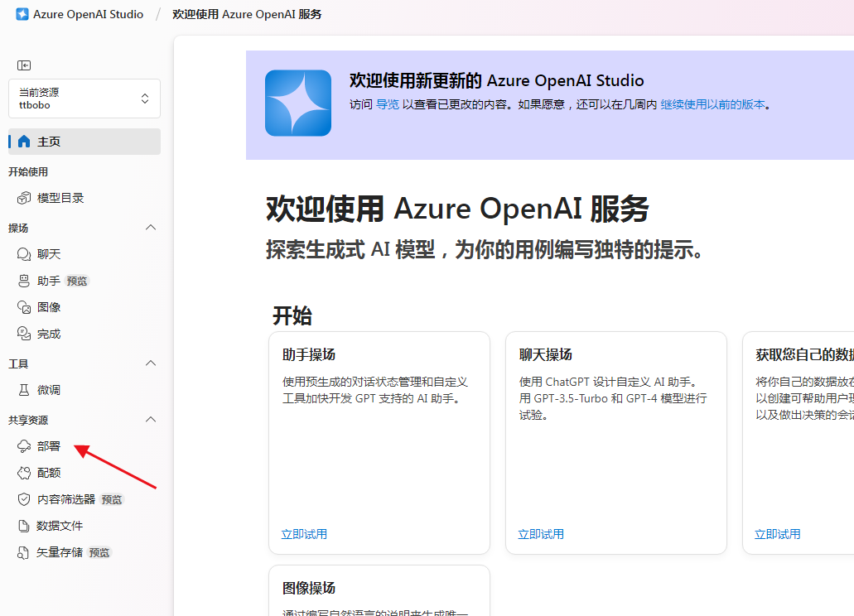Viewport: 854px width, 616px height.
Task: Click the flask icon beside 微调
Action: point(24,390)
